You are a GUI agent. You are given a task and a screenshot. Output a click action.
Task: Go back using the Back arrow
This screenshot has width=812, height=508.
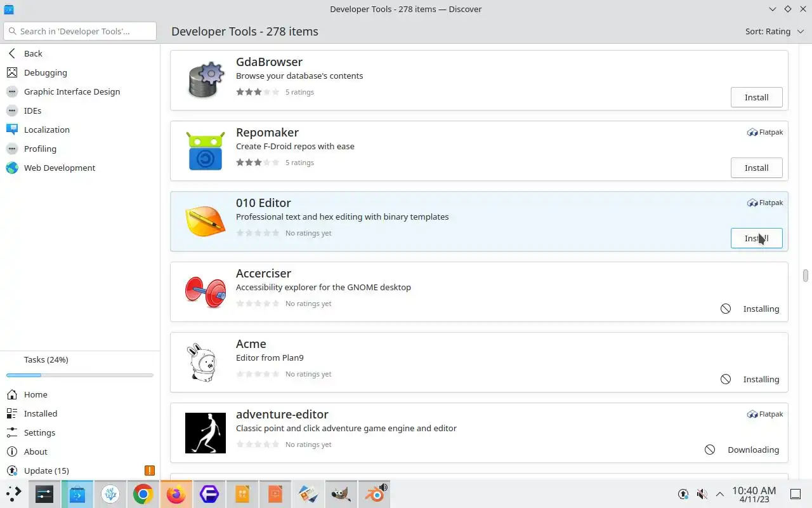(80, 53)
